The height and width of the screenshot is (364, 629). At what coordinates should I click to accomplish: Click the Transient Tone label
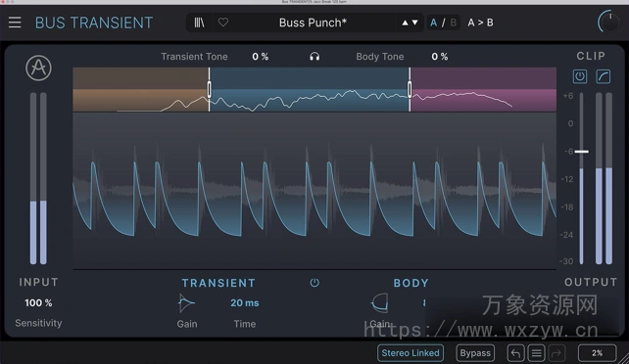(x=194, y=57)
